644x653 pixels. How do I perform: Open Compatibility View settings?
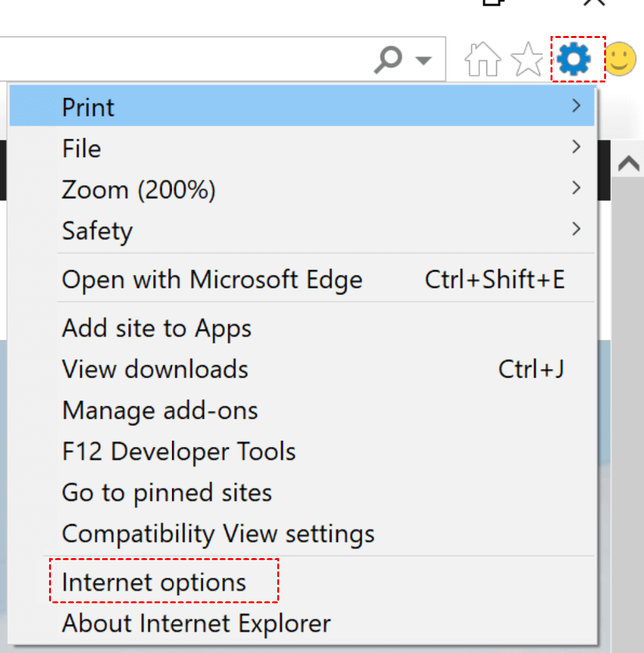click(218, 534)
